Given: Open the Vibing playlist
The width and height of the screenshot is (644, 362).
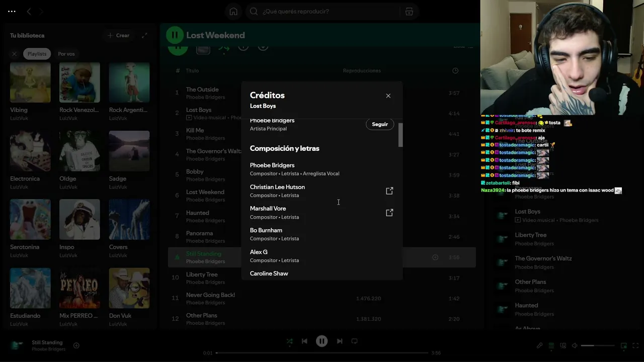Looking at the screenshot, I should pos(30,91).
